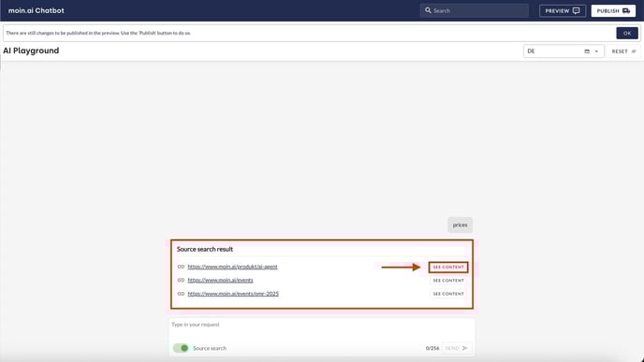Click link icon beside events URL
This screenshot has height=362, width=644.
pos(181,281)
